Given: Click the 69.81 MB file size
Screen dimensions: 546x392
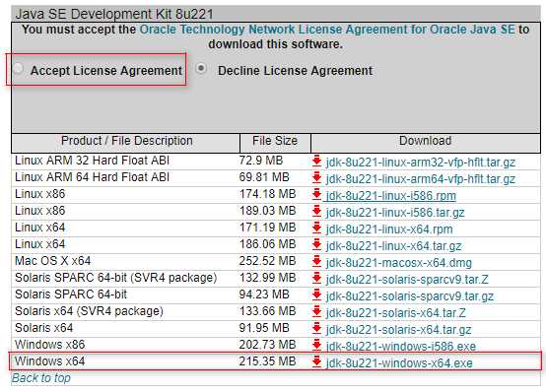Looking at the screenshot, I should tap(264, 177).
